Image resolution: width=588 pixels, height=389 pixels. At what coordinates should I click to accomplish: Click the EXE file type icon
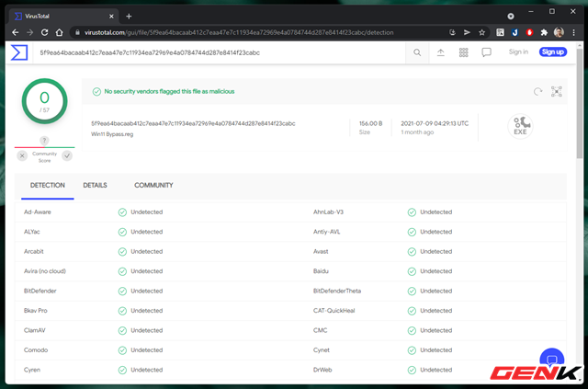pos(521,127)
